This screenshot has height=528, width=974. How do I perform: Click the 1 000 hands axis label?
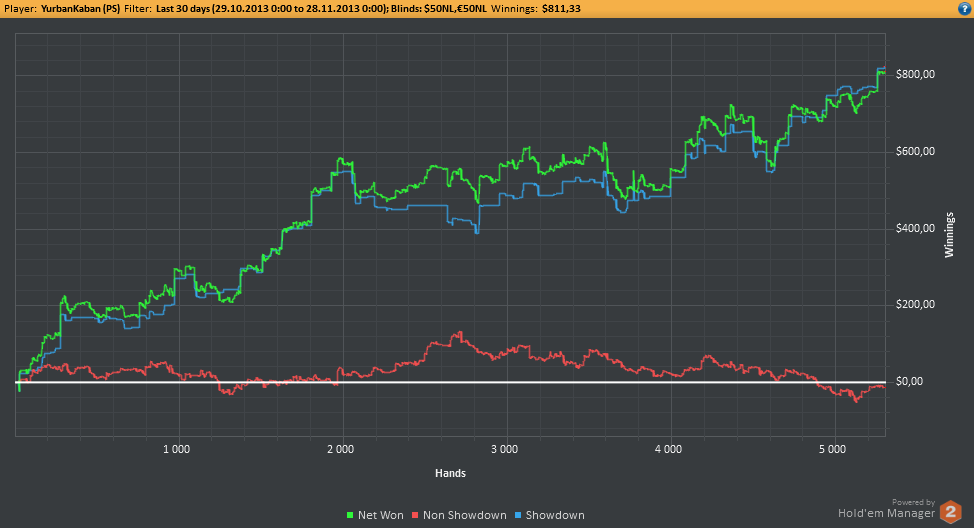176,449
